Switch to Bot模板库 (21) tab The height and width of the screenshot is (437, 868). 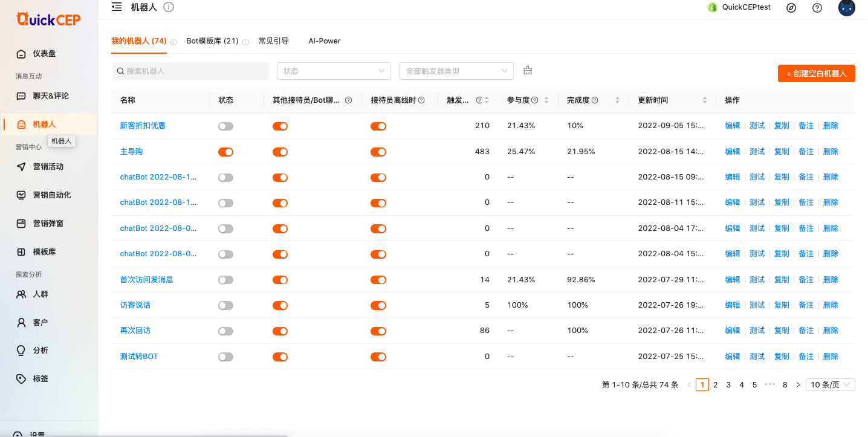(212, 41)
